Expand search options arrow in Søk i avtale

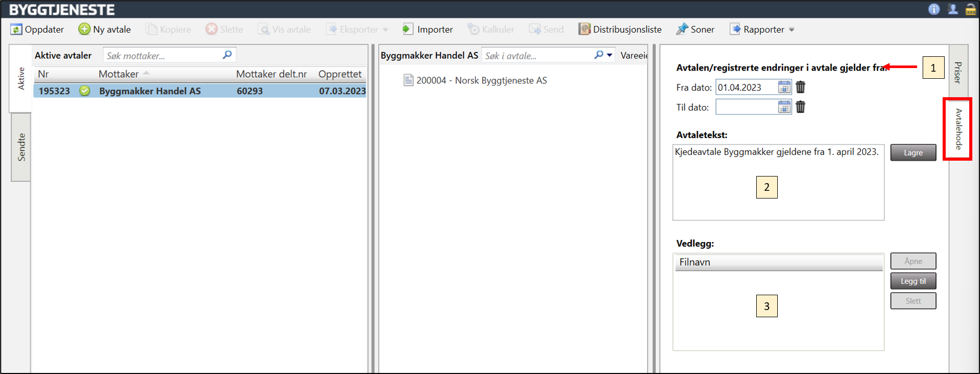pyautogui.click(x=610, y=55)
